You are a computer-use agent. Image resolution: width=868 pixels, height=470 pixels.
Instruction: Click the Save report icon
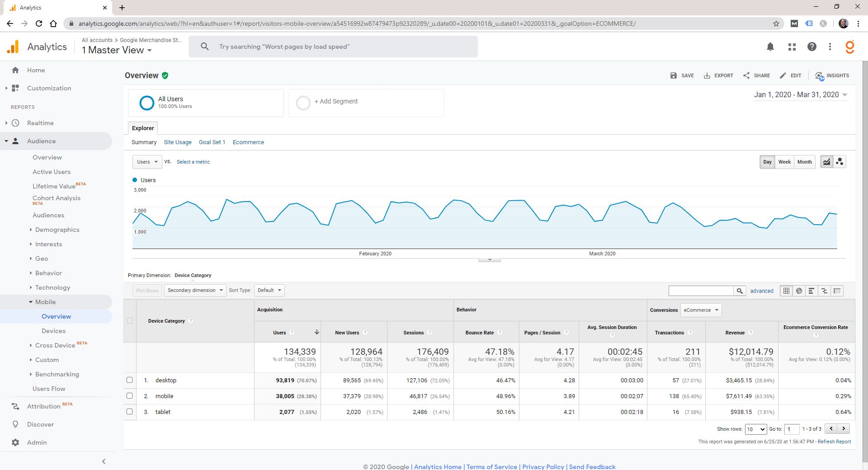coord(674,75)
